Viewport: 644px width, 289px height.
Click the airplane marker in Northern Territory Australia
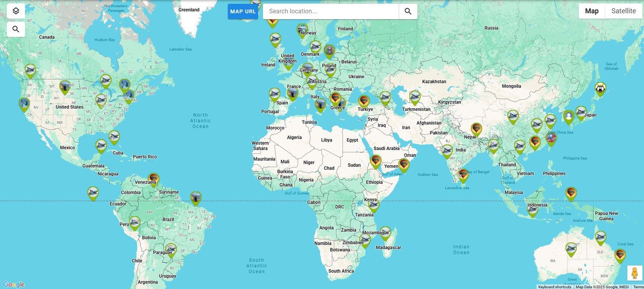(x=571, y=249)
